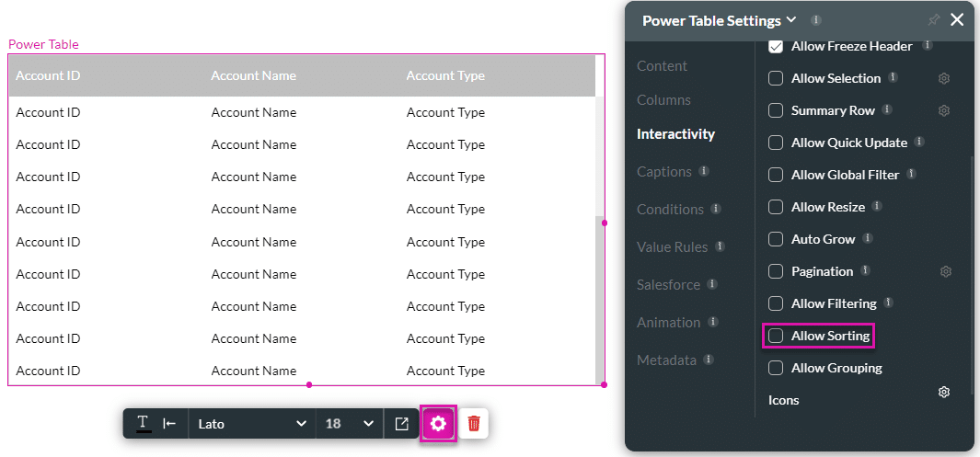Enable Summary Row checkbox

click(776, 110)
